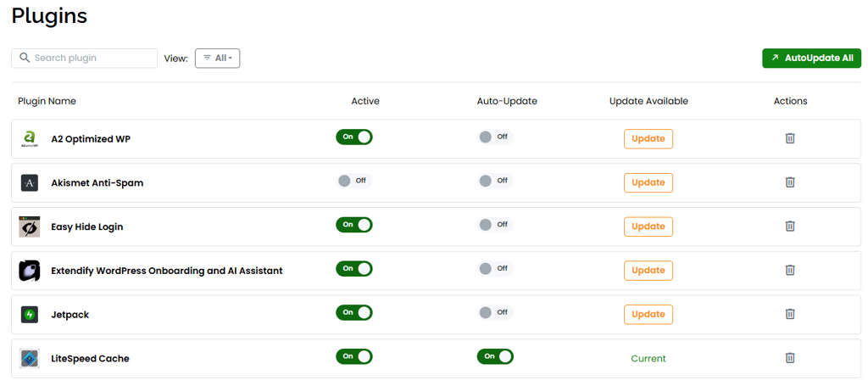Deactivate A2 Optimized WP using Active toggle
This screenshot has width=868, height=386.
tap(354, 137)
